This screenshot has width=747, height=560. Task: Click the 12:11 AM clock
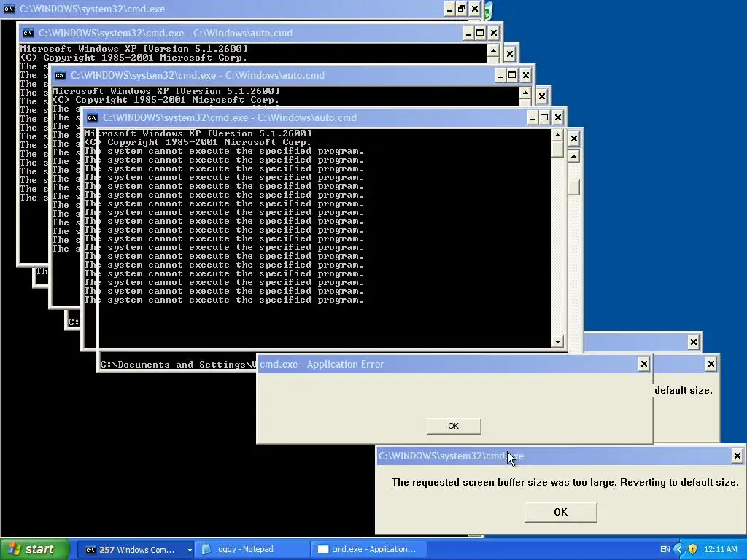(x=720, y=549)
